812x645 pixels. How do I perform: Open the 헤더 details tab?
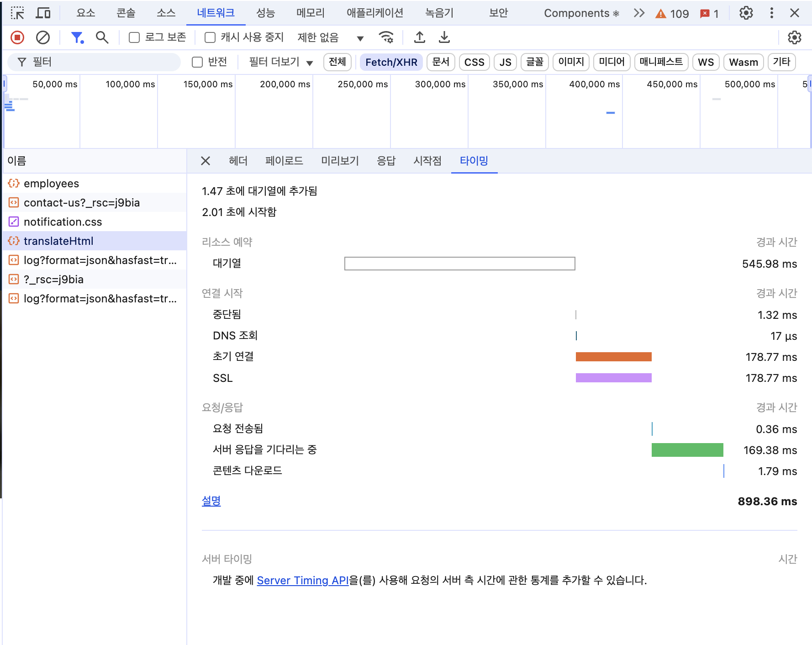click(x=238, y=161)
